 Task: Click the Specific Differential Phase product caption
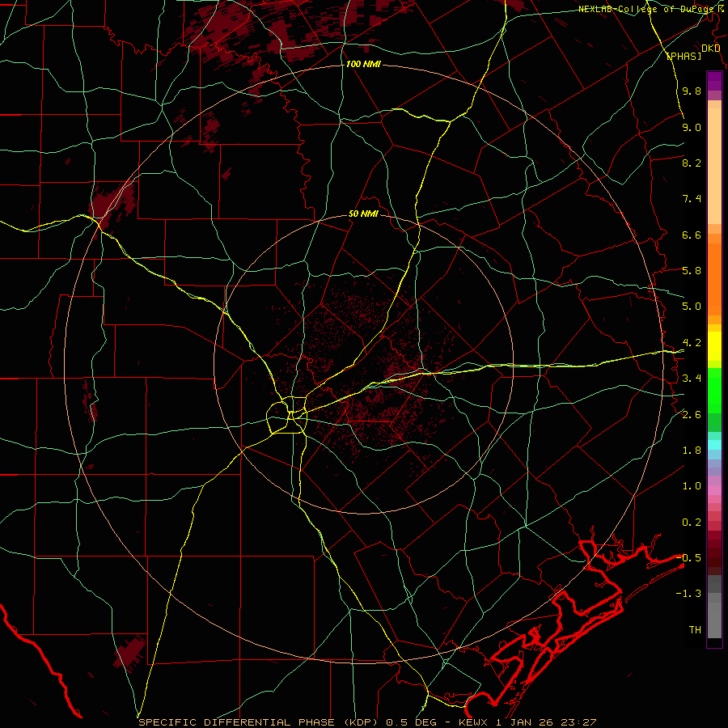pyautogui.click(x=367, y=722)
